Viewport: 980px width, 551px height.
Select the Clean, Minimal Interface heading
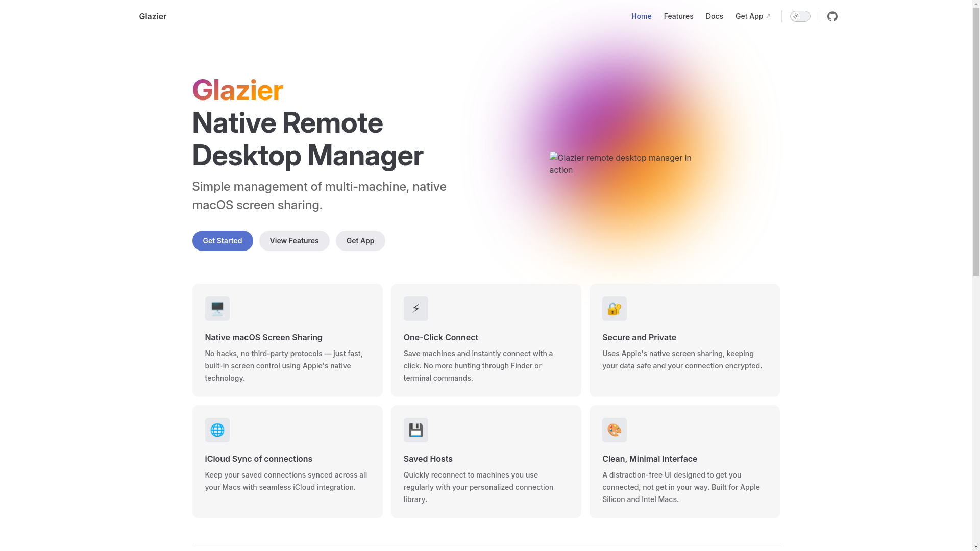(x=649, y=459)
